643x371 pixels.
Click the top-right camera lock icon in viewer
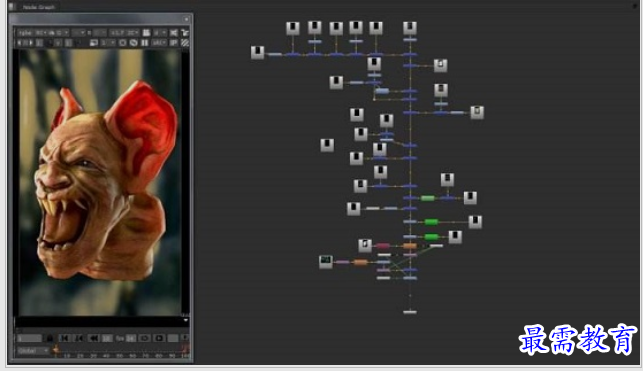[x=185, y=32]
